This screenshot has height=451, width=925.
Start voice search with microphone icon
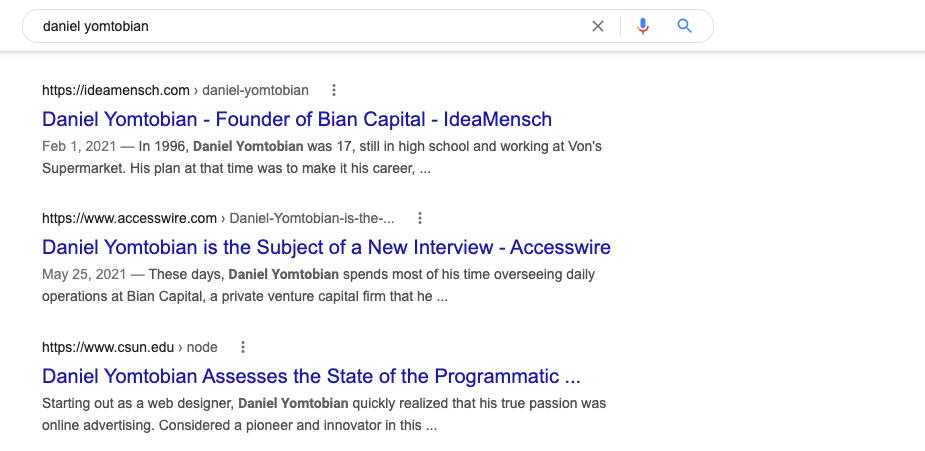point(643,26)
